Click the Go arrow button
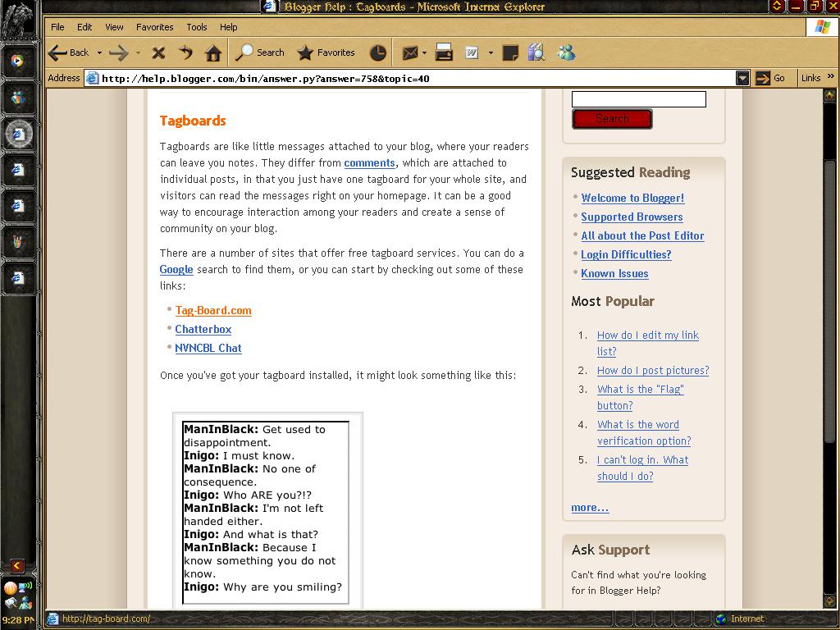The width and height of the screenshot is (840, 630). point(769,78)
